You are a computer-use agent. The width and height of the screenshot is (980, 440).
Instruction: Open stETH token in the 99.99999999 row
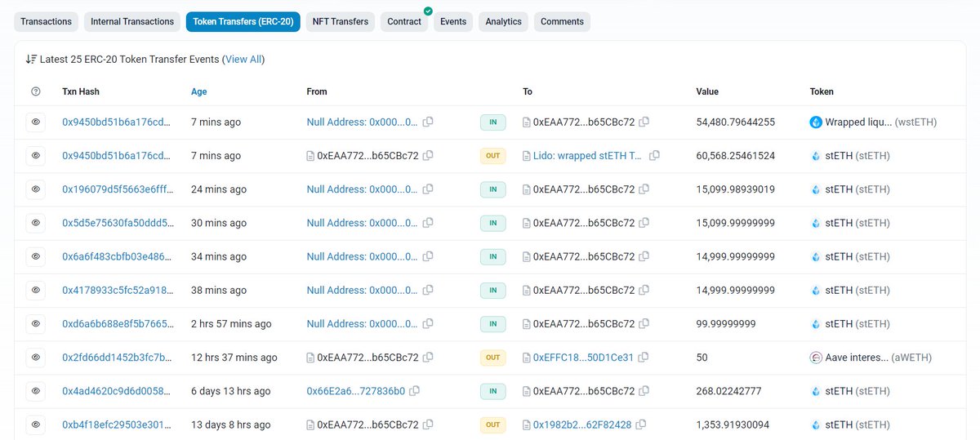tap(857, 324)
